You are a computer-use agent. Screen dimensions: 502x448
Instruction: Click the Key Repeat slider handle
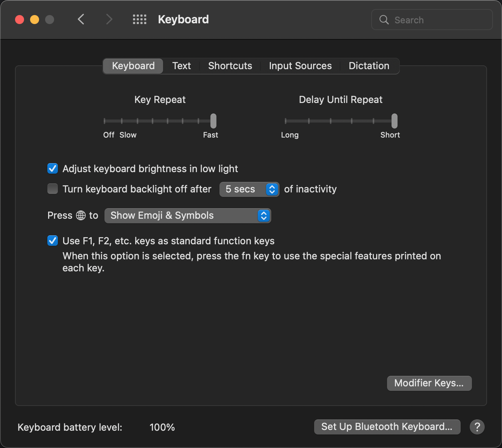(213, 121)
